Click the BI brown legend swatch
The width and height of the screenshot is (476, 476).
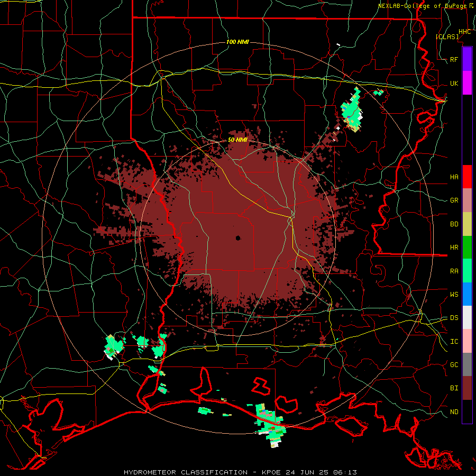(x=467, y=388)
